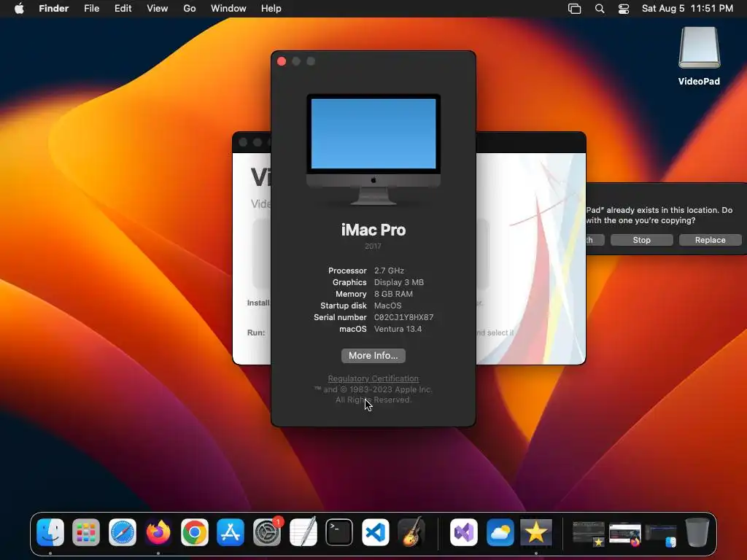Open System Settings with badge in Dock
This screenshot has width=747, height=560.
tap(267, 532)
